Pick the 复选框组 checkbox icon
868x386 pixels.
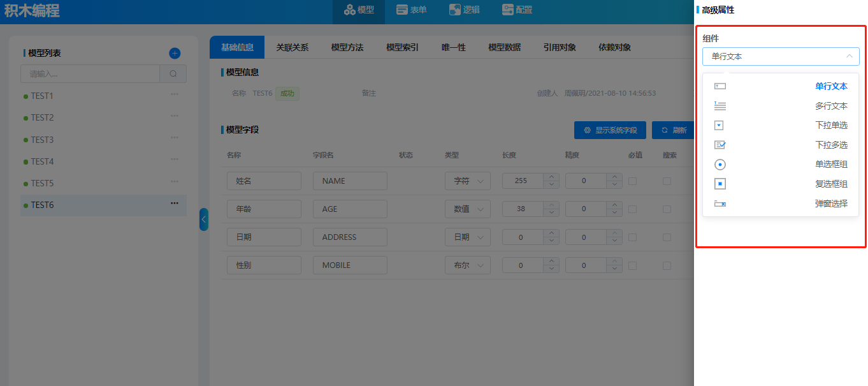(x=720, y=184)
